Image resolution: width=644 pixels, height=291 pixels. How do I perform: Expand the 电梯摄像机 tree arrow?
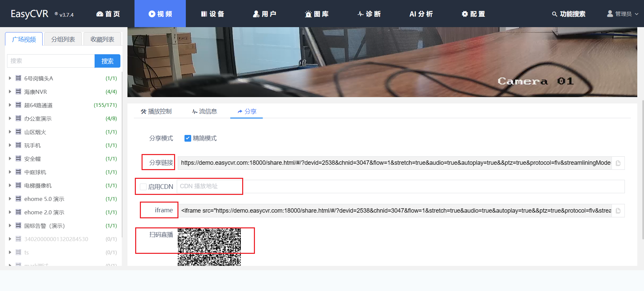click(10, 185)
